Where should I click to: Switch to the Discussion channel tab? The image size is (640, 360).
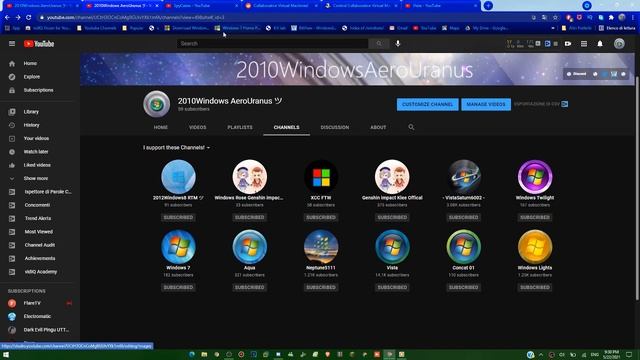pyautogui.click(x=335, y=127)
